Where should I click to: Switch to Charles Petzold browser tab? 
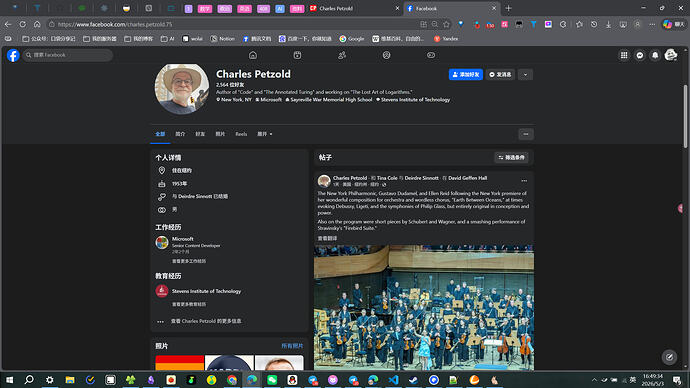click(x=354, y=8)
